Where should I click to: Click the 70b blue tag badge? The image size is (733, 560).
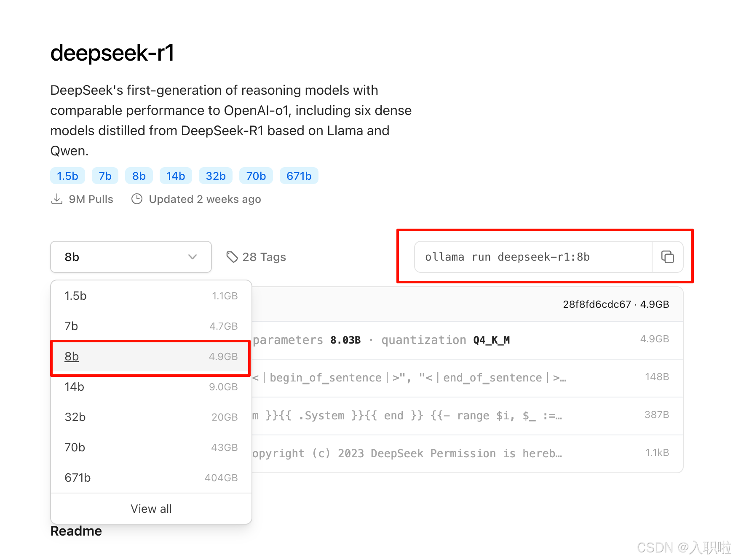256,176
